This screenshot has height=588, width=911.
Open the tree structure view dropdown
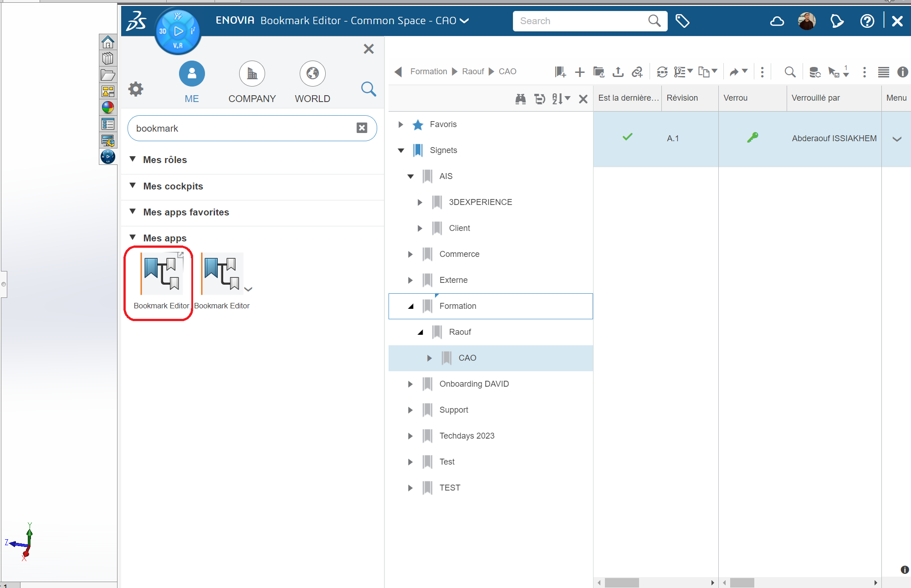click(x=683, y=72)
